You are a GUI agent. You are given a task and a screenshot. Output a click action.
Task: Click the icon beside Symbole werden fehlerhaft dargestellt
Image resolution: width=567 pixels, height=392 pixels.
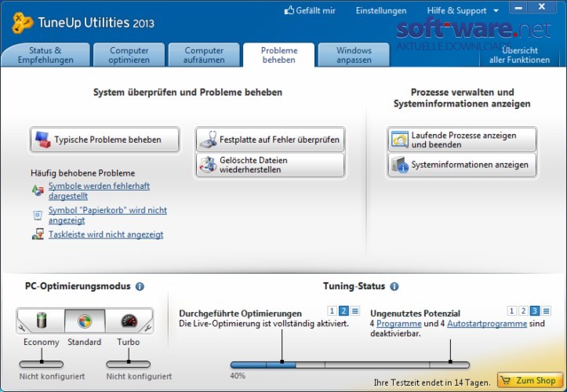(38, 191)
